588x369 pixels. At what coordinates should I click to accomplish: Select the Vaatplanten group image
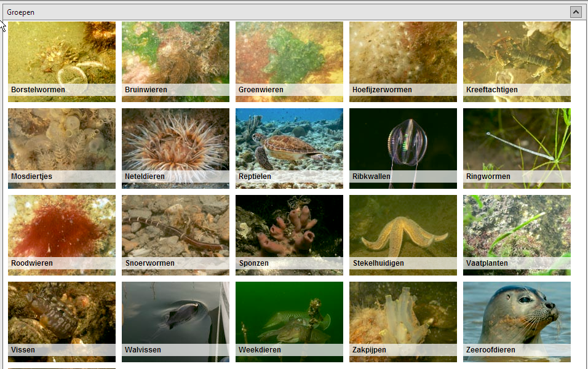tap(517, 235)
